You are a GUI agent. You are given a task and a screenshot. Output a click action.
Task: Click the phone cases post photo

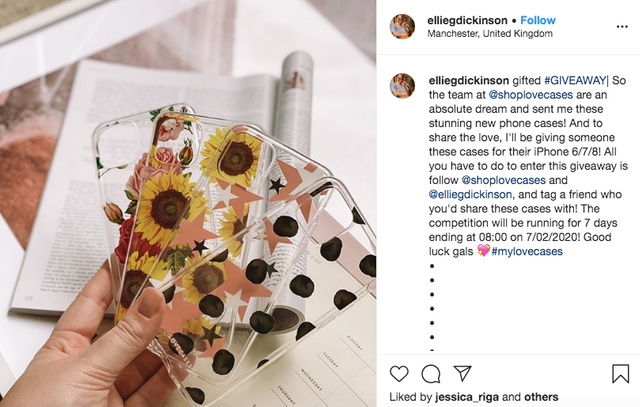pos(188,203)
